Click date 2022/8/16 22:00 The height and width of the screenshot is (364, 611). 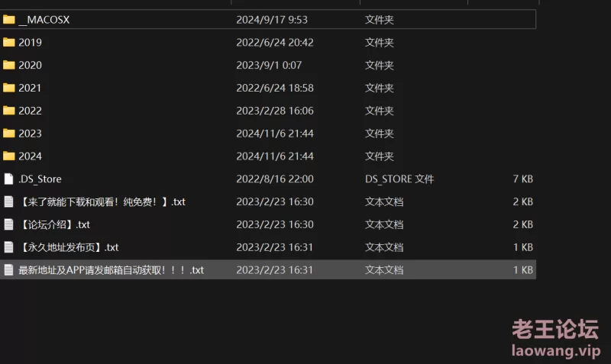[x=275, y=179]
